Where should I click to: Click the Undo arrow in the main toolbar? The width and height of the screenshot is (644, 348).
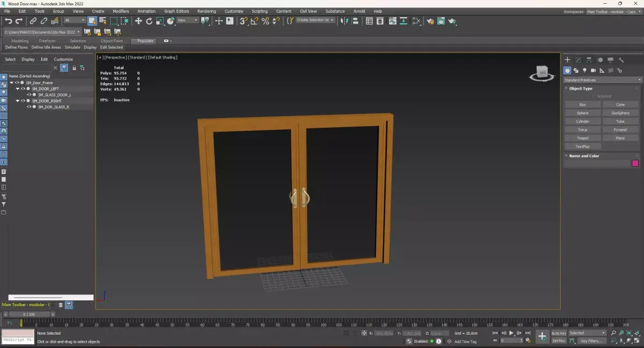pos(8,21)
